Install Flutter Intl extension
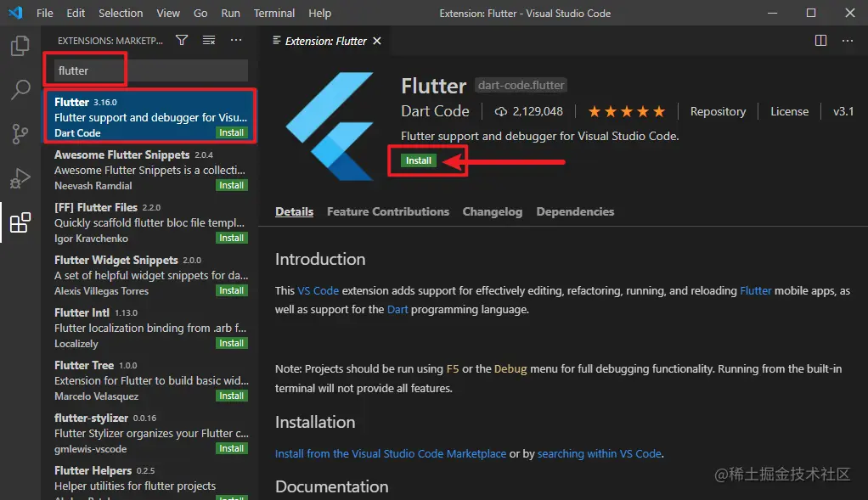The image size is (868, 500). (x=231, y=343)
